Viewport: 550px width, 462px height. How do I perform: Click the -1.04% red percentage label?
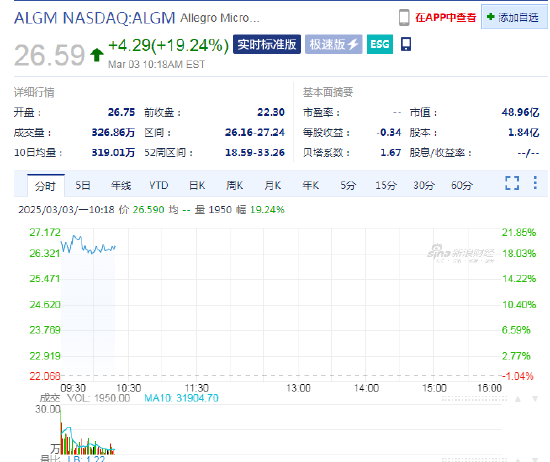click(x=518, y=376)
